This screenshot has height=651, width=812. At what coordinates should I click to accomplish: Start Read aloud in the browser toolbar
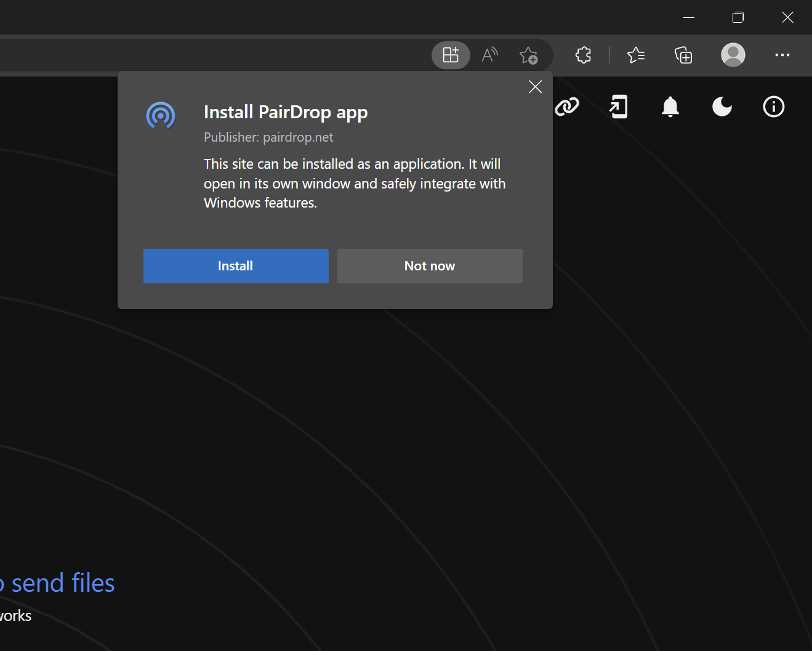point(489,55)
